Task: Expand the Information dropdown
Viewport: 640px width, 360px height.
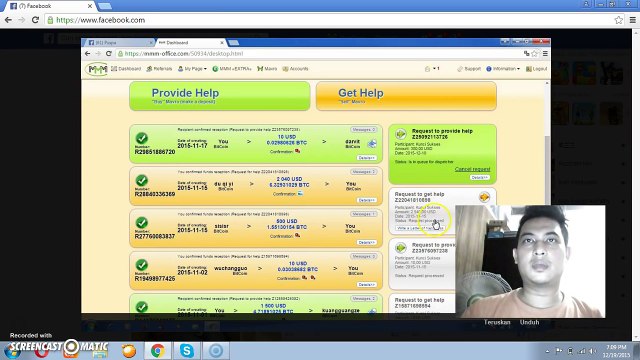Action: 503,69
